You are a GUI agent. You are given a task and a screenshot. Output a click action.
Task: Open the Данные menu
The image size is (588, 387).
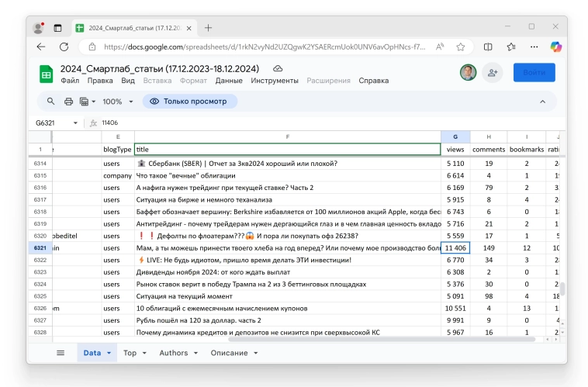click(229, 81)
